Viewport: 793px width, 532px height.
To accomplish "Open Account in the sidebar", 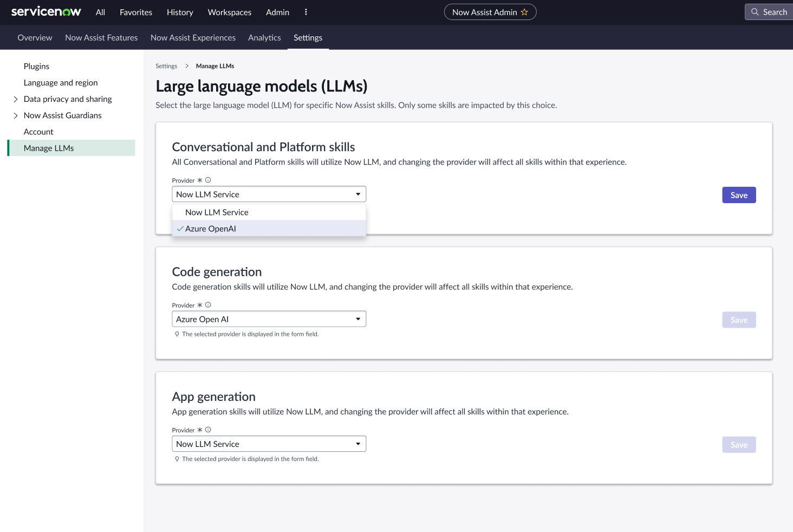I will pos(38,132).
